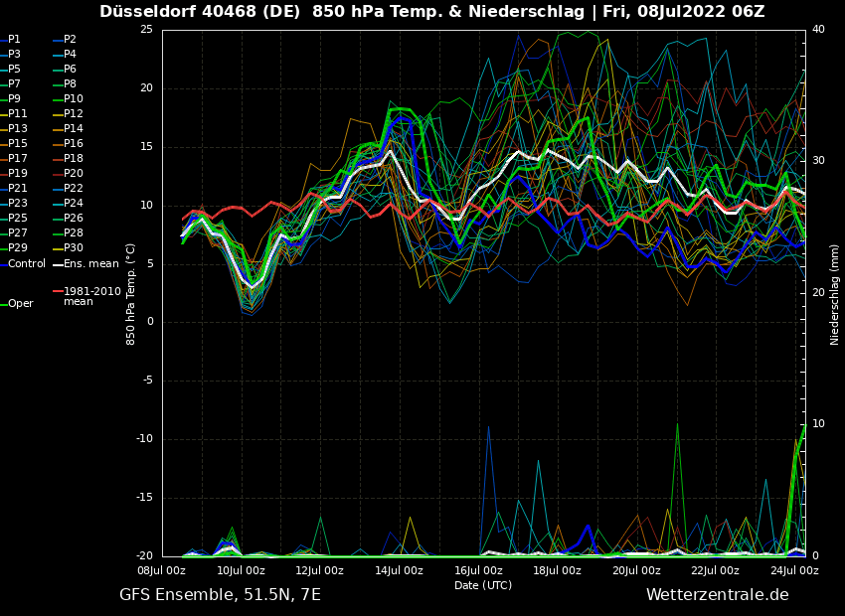
Task: Click the Niederschlag (mm) axis label
Action: click(x=835, y=293)
